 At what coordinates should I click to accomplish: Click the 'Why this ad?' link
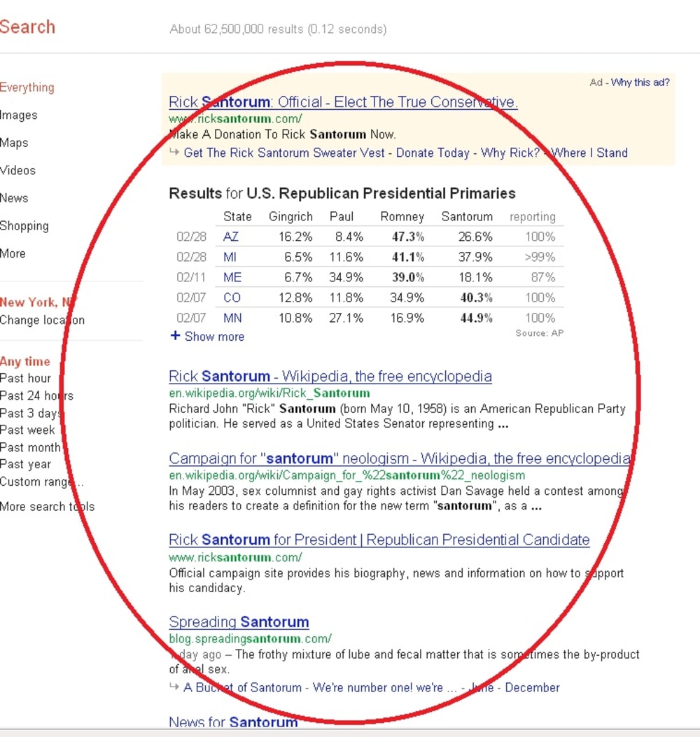tap(640, 83)
